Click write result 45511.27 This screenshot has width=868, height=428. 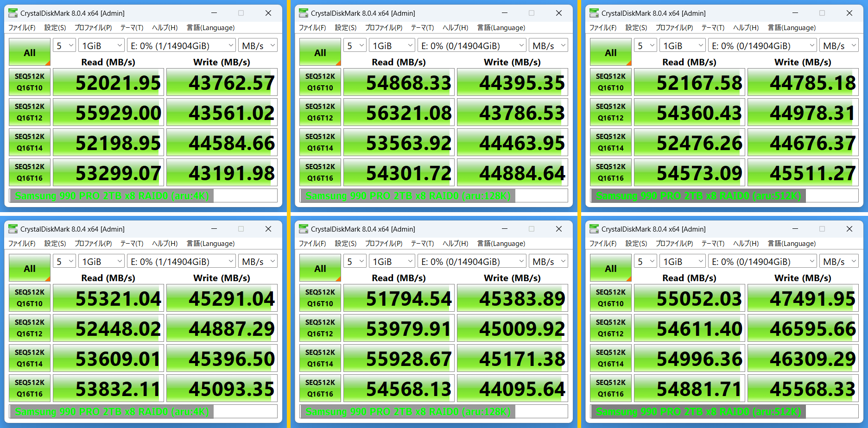point(803,172)
